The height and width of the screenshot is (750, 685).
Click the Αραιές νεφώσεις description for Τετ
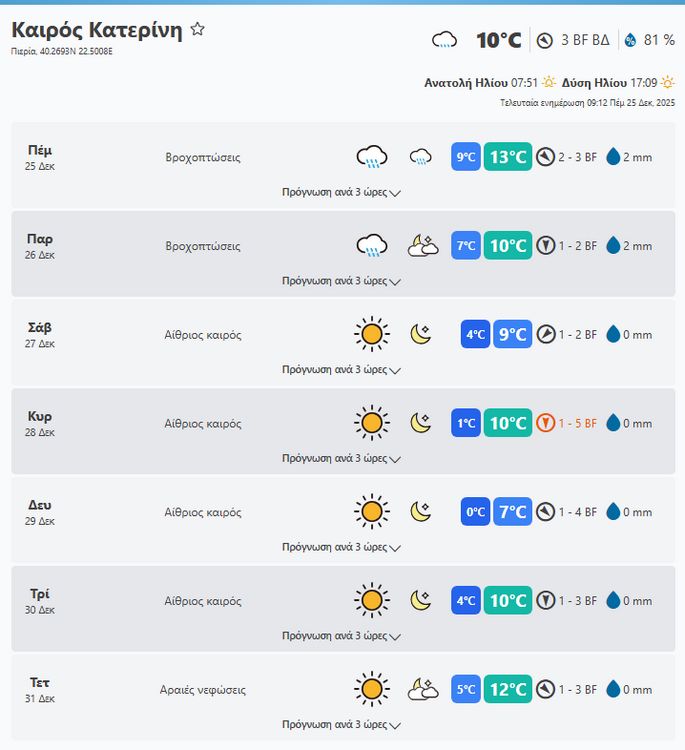coord(203,690)
